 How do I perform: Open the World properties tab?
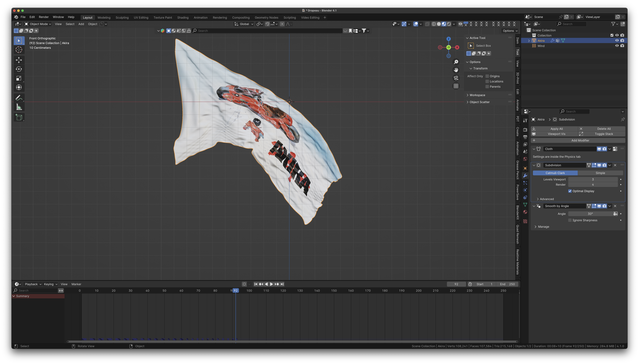click(x=525, y=159)
